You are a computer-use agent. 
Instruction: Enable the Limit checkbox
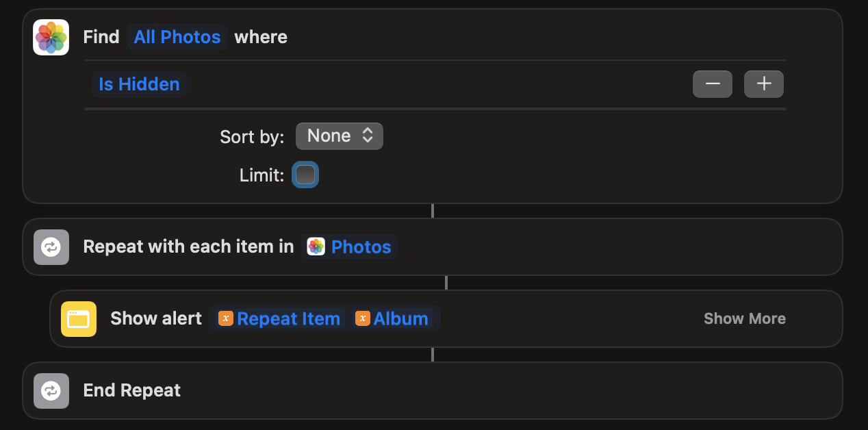tap(305, 175)
